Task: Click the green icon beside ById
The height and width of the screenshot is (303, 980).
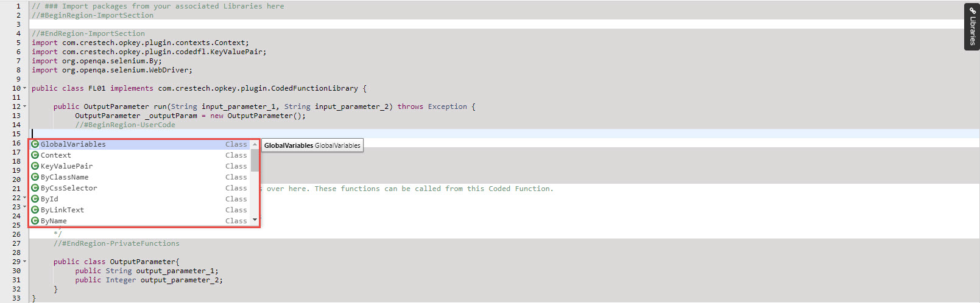Action: tap(35, 199)
